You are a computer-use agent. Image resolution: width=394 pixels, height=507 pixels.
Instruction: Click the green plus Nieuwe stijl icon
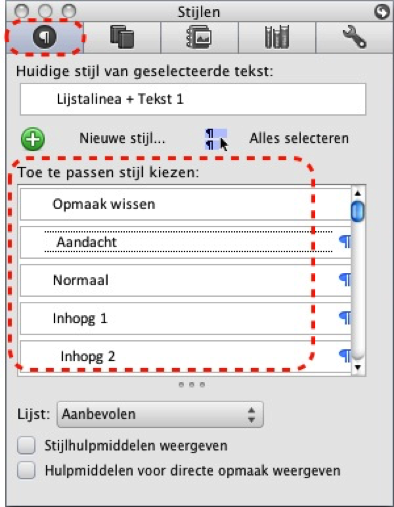click(33, 139)
